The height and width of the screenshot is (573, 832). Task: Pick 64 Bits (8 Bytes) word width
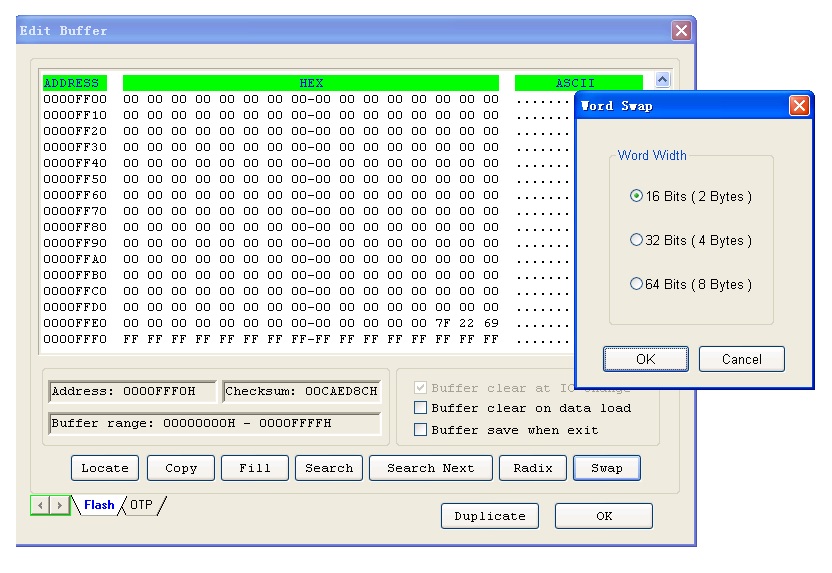(x=637, y=285)
